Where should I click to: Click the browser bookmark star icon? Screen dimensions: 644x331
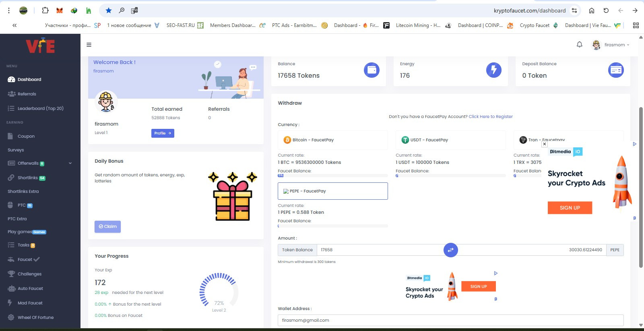[x=109, y=10]
